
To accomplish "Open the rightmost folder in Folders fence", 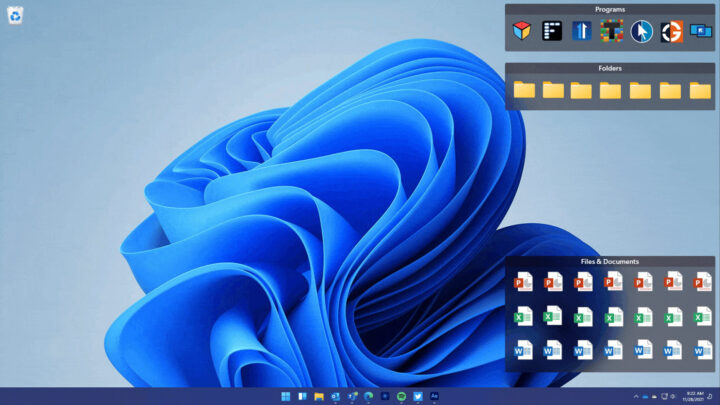I will [700, 90].
